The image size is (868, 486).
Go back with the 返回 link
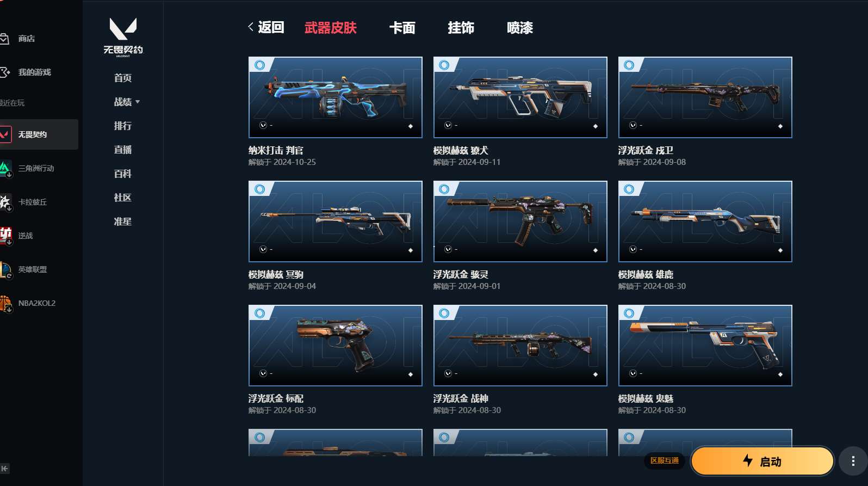click(x=266, y=27)
